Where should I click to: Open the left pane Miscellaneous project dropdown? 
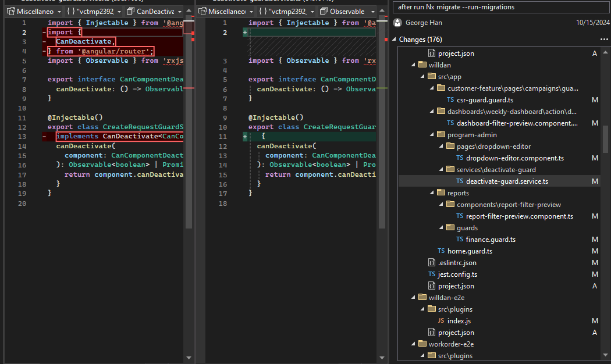pos(35,11)
